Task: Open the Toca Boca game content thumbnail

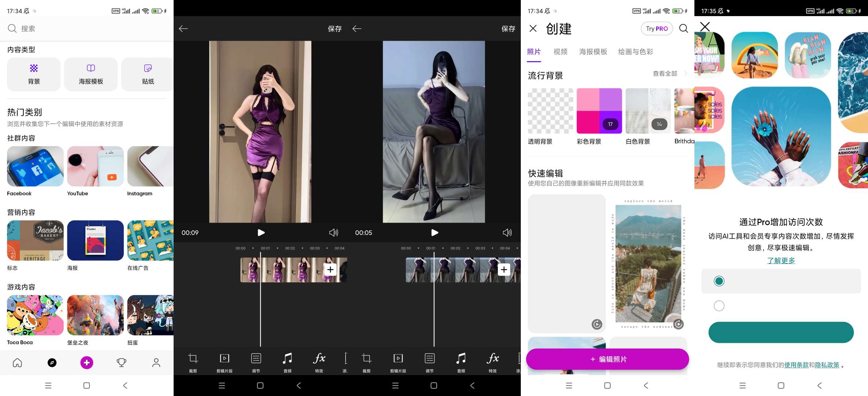Action: pyautogui.click(x=35, y=315)
